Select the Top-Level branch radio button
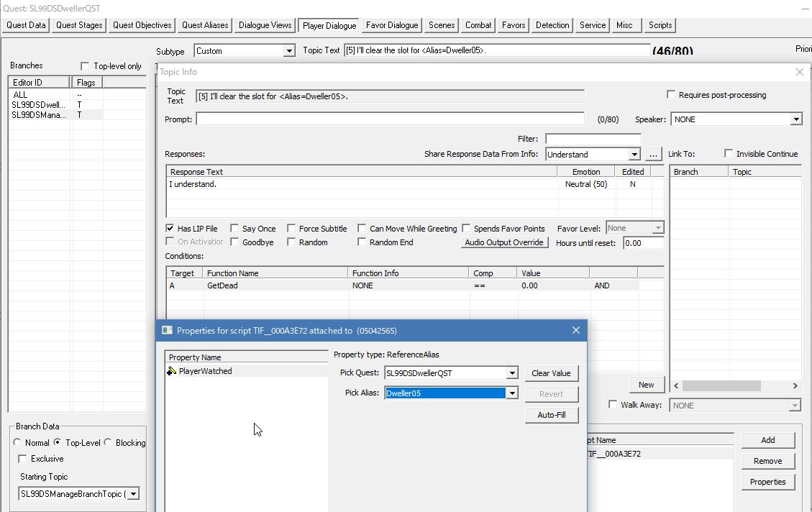Screen dimensions: 812x512 click(57, 442)
